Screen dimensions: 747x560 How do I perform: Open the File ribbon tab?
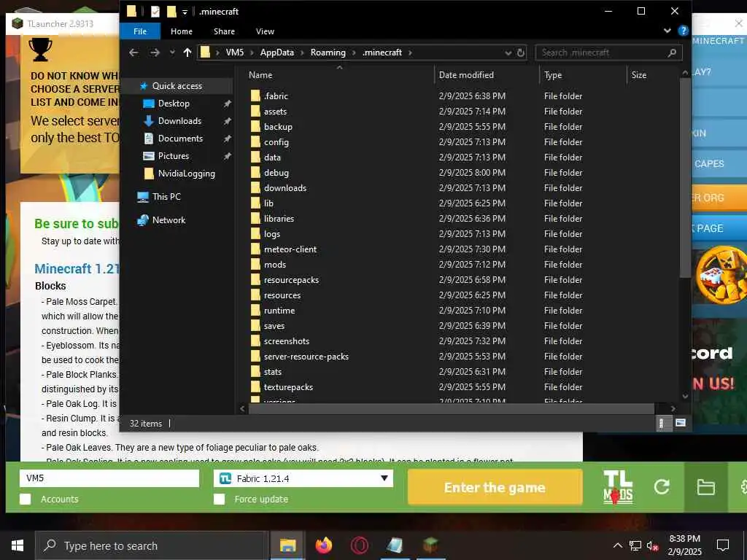coord(140,31)
